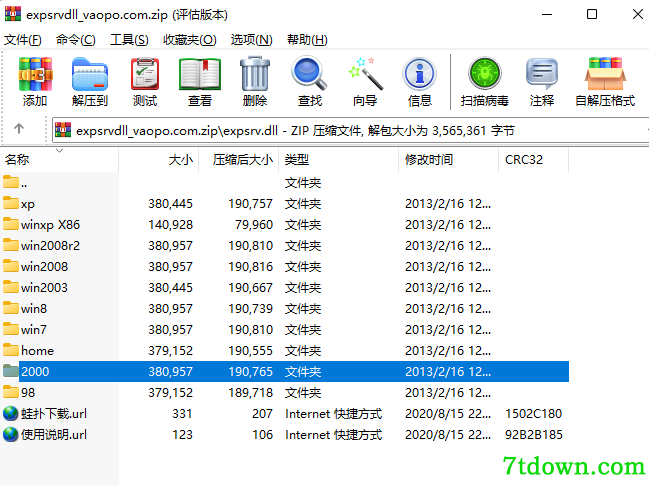Open the 帮助(H) menu
The width and height of the screenshot is (649, 485).
pos(307,40)
